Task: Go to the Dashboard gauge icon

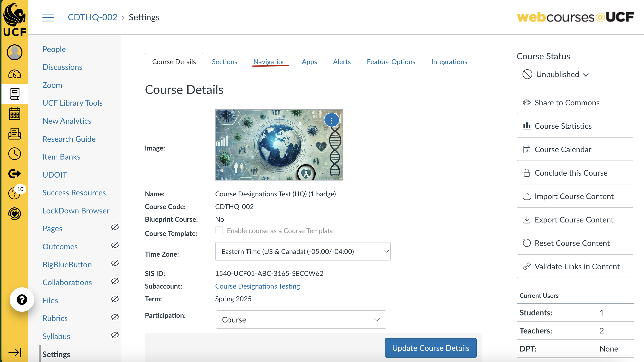Action: 14,74
